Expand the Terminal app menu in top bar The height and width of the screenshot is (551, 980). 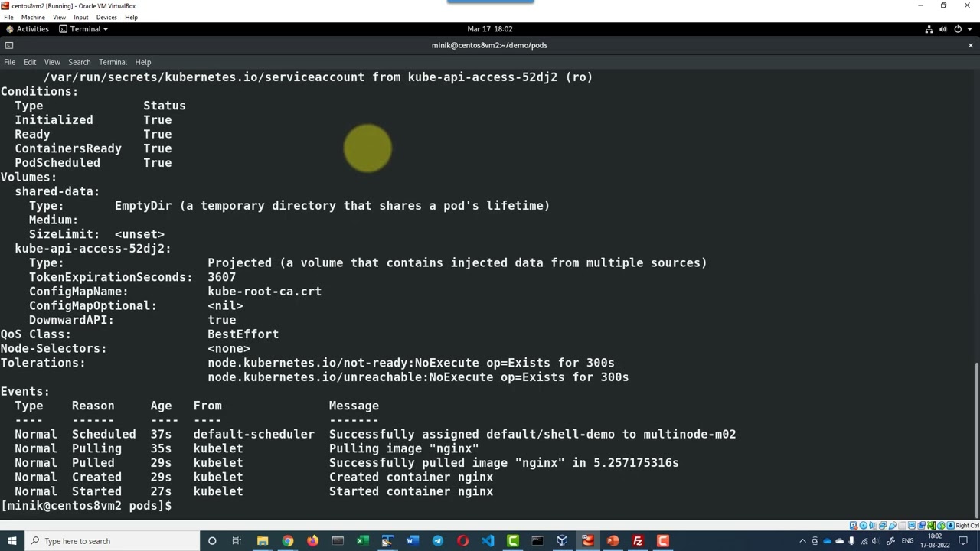click(x=83, y=29)
